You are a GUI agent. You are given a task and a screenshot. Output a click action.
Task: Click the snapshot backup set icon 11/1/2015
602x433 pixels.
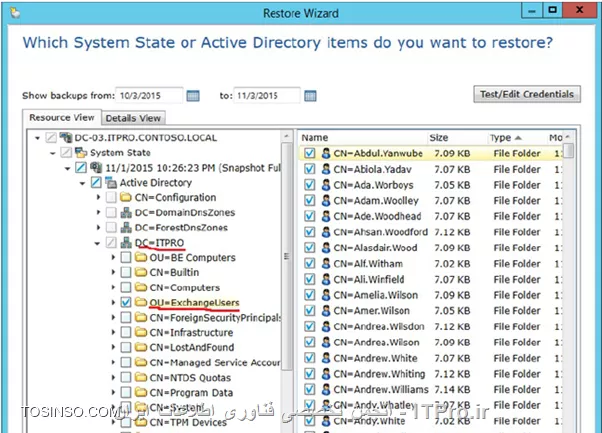(x=96, y=168)
